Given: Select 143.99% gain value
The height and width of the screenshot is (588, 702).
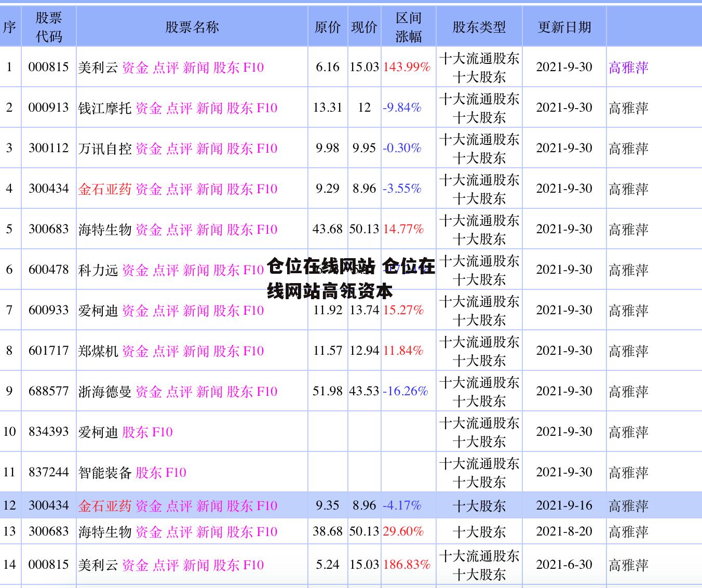Looking at the screenshot, I should [x=407, y=67].
